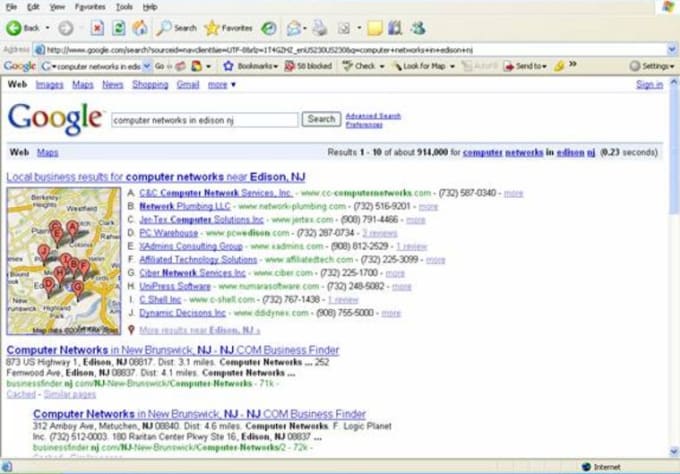Open the address bar dropdown arrow

pyautogui.click(x=672, y=49)
